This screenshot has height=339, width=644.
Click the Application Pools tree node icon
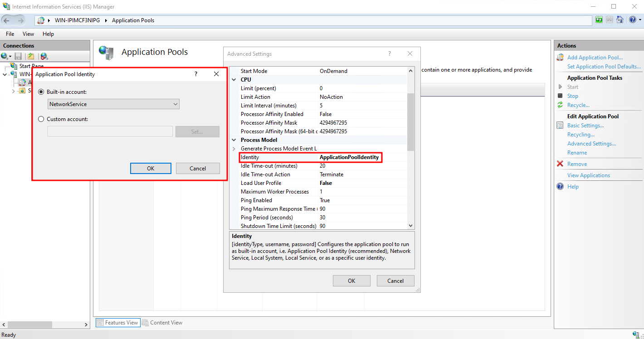(x=22, y=82)
